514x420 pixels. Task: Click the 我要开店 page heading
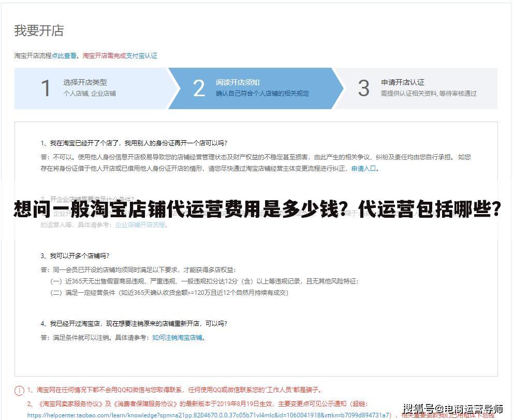click(x=39, y=31)
